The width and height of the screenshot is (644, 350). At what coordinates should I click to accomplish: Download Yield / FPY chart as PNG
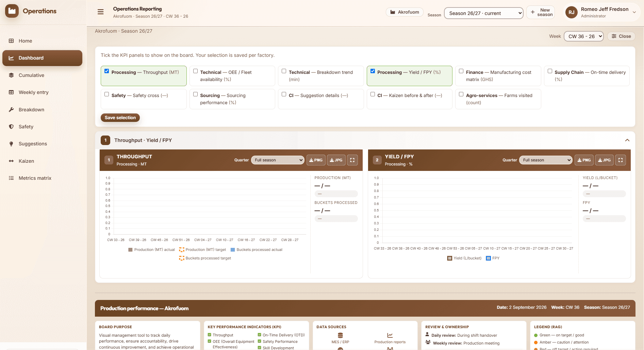point(584,160)
